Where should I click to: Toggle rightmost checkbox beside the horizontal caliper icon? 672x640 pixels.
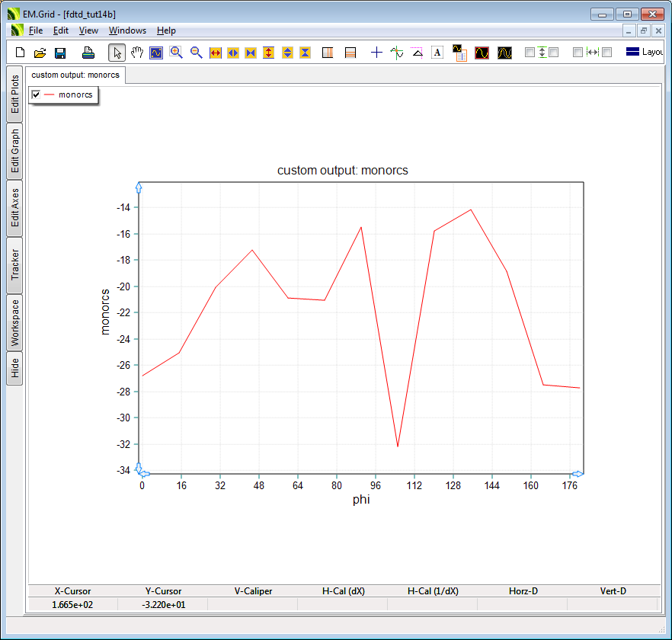tap(607, 53)
